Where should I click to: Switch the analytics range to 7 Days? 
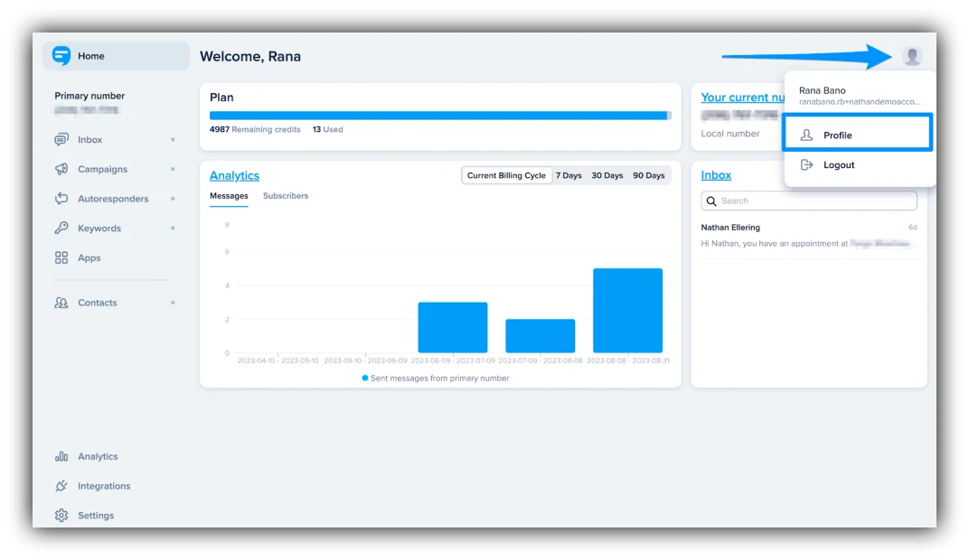point(569,175)
